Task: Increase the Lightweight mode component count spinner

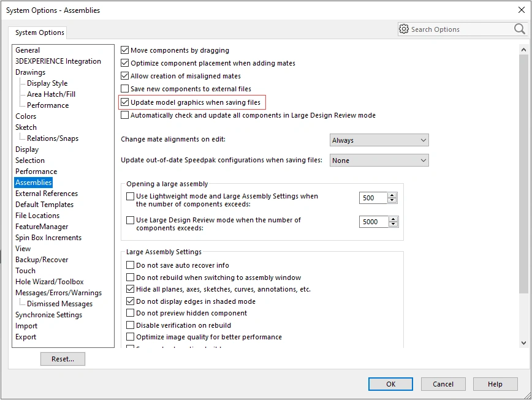Action: (393, 195)
